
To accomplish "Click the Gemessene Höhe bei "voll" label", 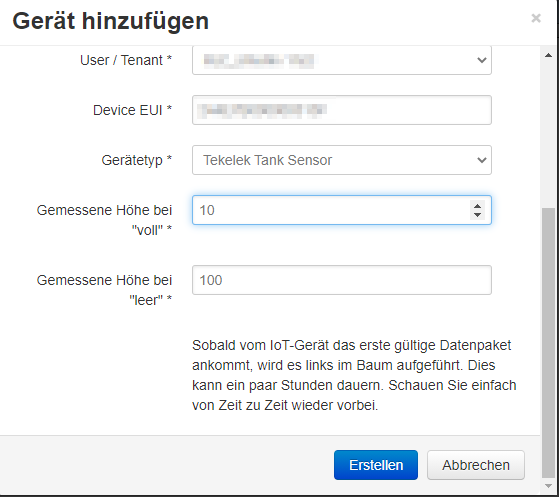I will coord(104,220).
